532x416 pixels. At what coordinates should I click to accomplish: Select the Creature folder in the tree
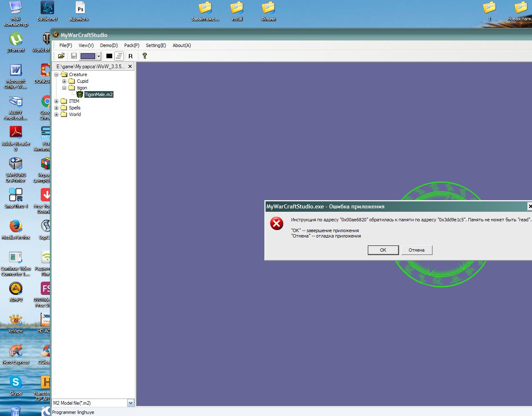click(x=78, y=74)
